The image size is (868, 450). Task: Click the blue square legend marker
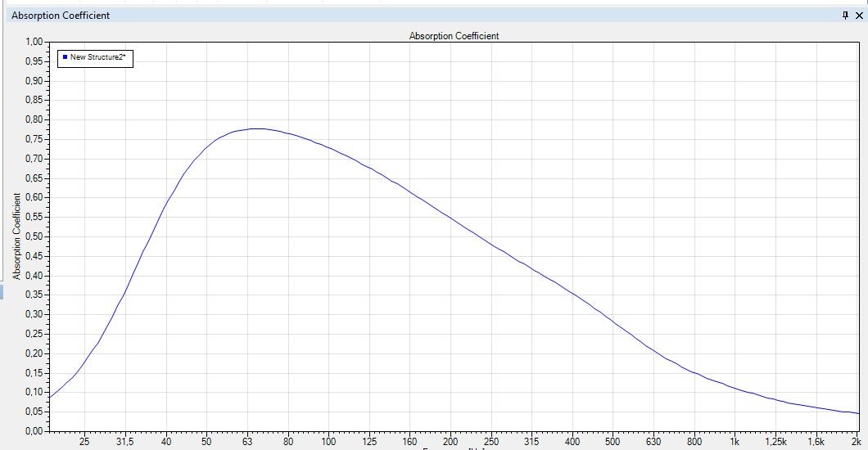65,57
